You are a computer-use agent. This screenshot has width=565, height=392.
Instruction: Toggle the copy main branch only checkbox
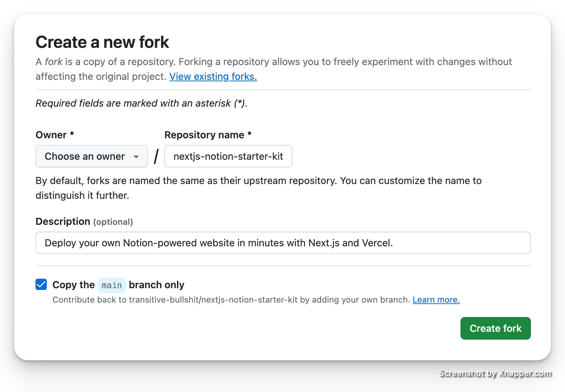click(x=41, y=284)
